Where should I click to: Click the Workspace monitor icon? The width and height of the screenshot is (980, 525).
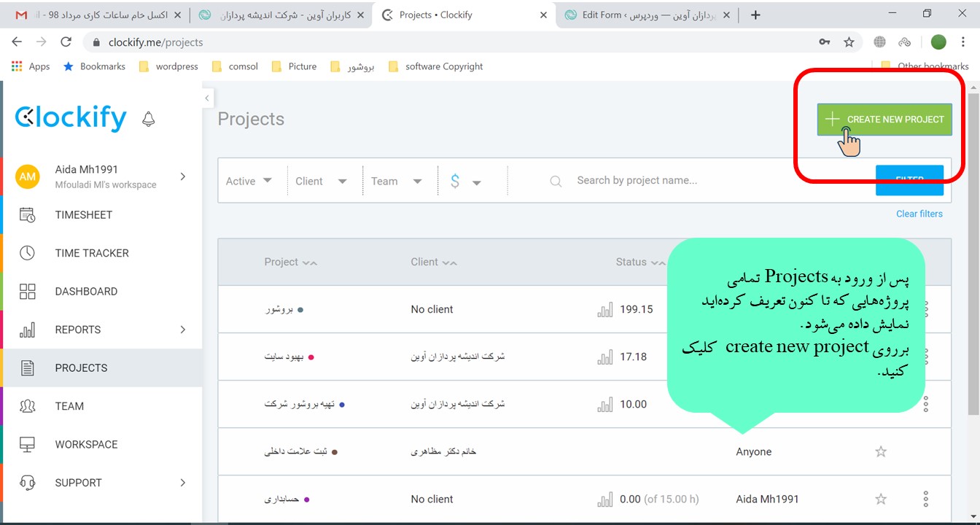coord(27,445)
